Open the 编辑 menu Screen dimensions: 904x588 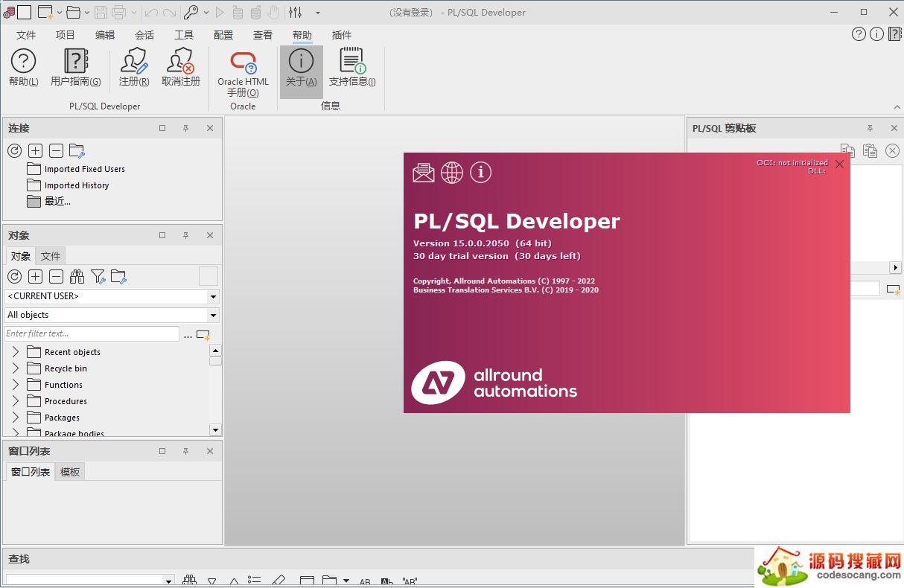pyautogui.click(x=105, y=35)
